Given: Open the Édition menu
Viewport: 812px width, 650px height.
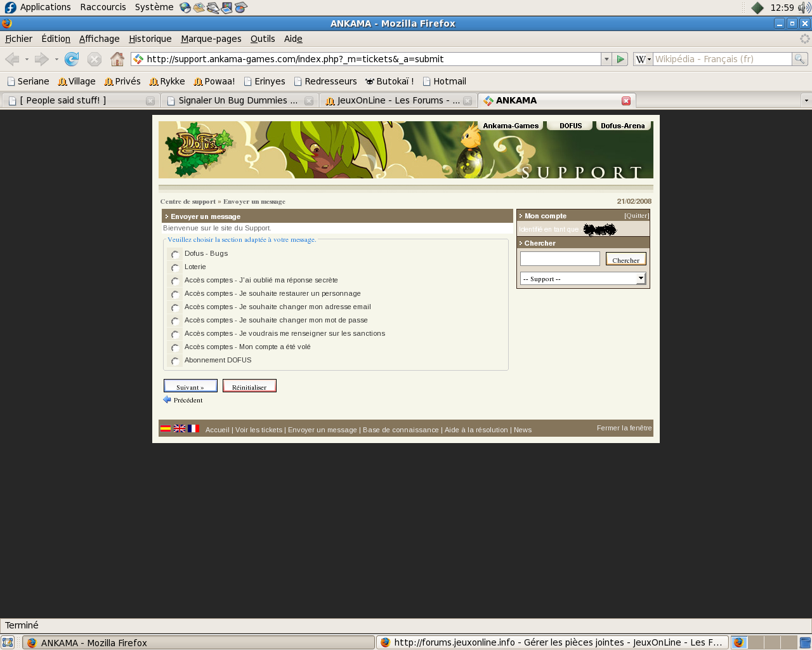Looking at the screenshot, I should pos(56,39).
